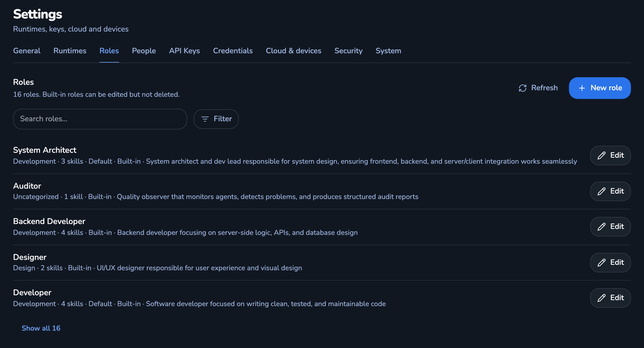
Task: Select the Designer role title
Action: tap(30, 257)
